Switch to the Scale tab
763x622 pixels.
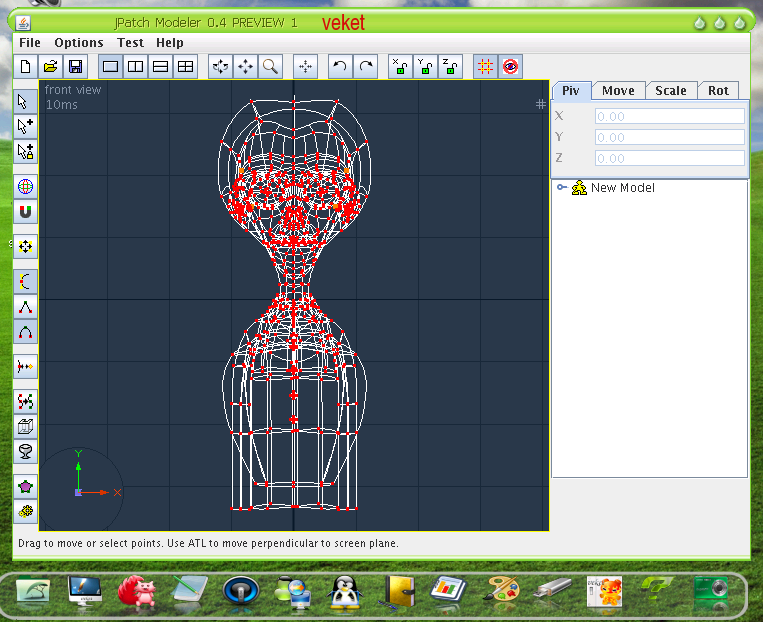(x=671, y=91)
